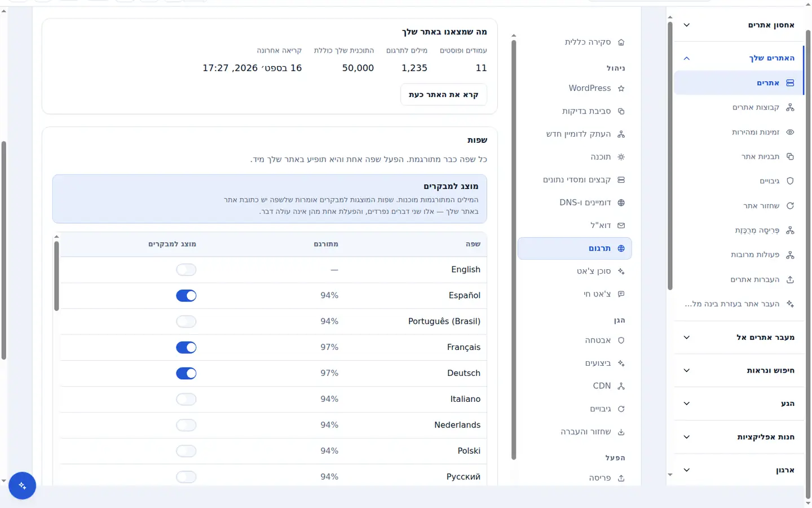Expand the הגנה section

739,404
